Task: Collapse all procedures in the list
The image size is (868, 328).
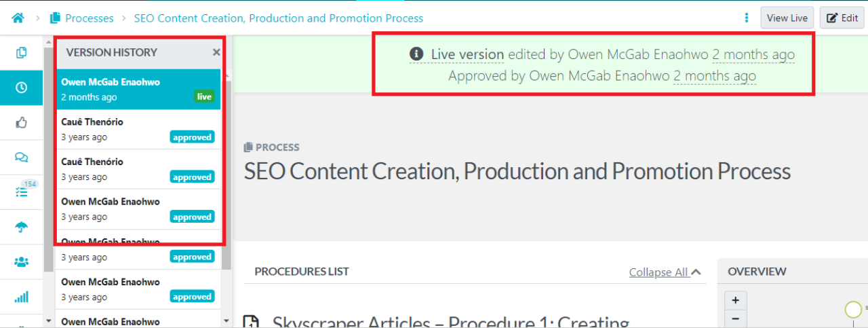Action: [665, 272]
